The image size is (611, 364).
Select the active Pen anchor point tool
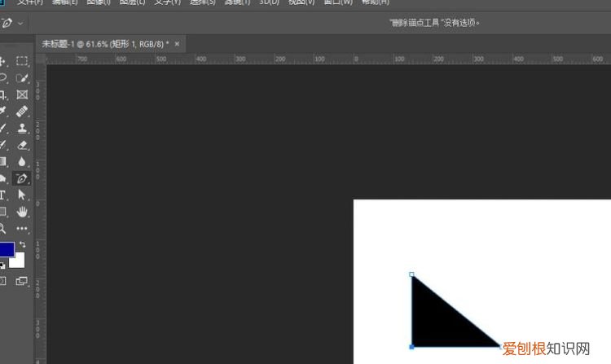tap(21, 178)
